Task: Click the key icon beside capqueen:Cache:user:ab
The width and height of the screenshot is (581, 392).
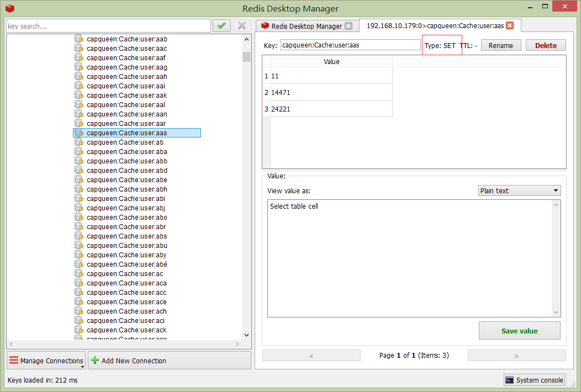Action: pyautogui.click(x=78, y=142)
